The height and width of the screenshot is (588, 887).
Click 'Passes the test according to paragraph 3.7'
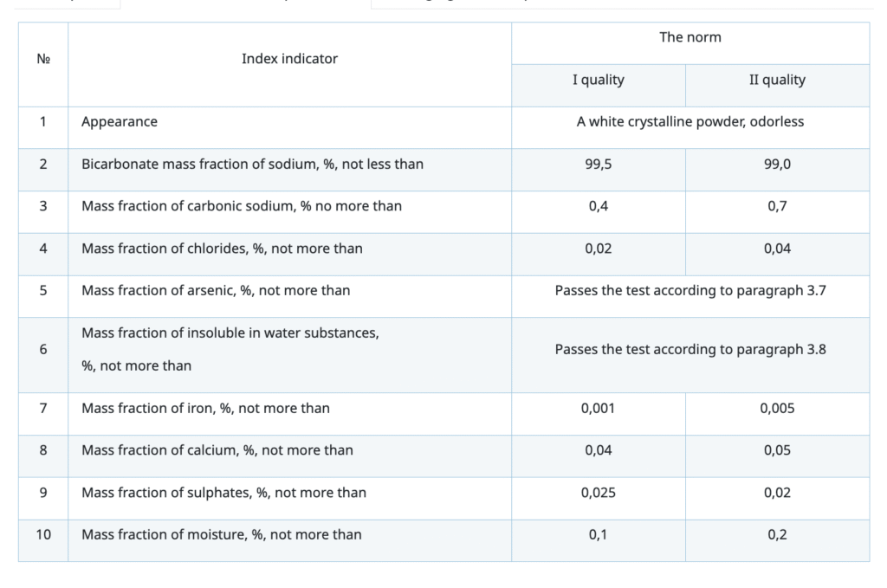690,291
